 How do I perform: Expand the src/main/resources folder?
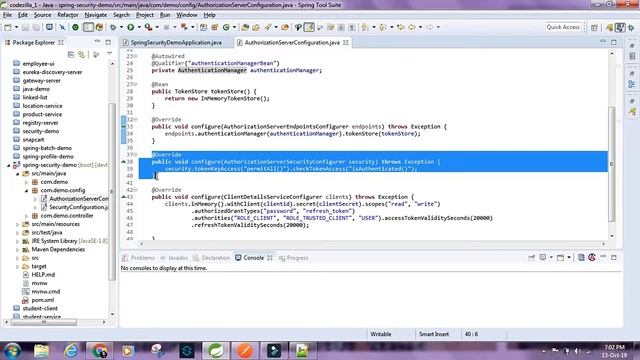(18, 224)
